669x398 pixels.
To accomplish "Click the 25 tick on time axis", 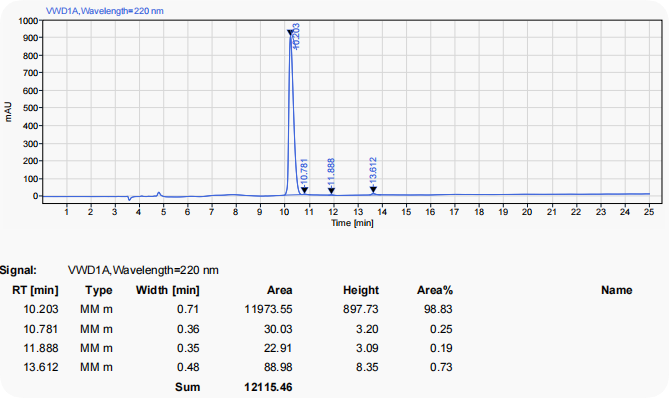I will 649,212.
